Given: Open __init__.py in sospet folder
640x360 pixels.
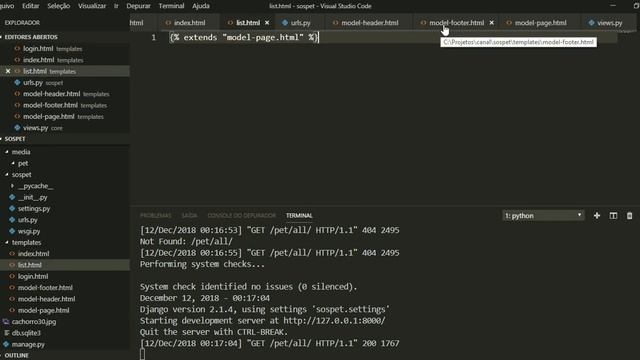Looking at the screenshot, I should tap(33, 197).
